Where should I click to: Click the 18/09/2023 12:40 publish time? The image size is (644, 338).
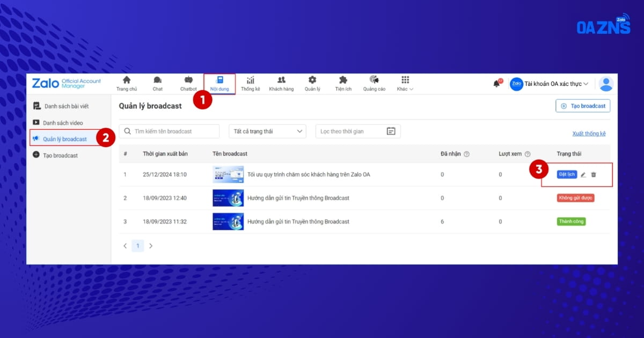(x=165, y=198)
